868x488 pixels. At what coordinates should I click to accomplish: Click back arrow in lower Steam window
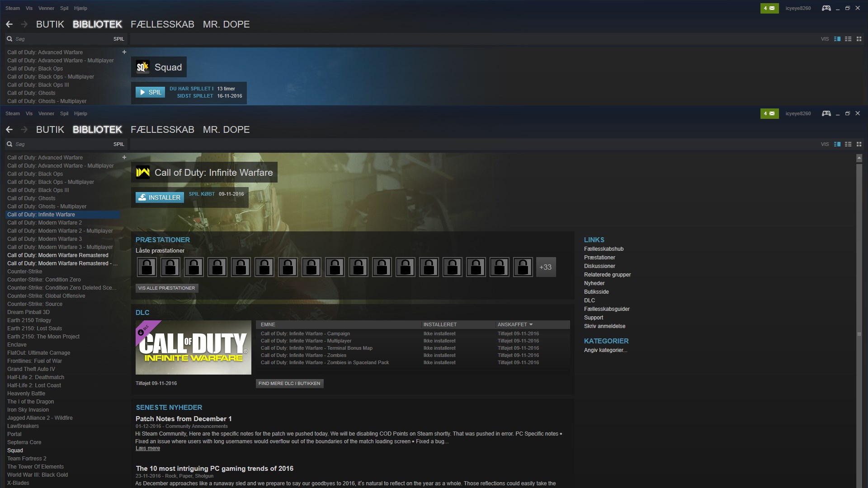point(9,130)
